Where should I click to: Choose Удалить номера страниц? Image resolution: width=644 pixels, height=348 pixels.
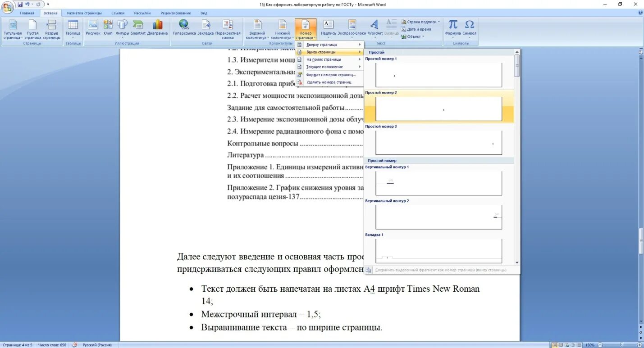(329, 82)
